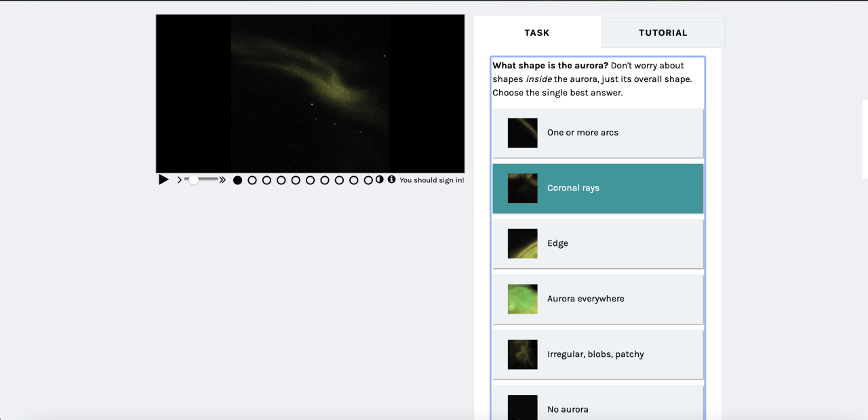Jump to the fourth frame dot
868x420 pixels.
[281, 180]
